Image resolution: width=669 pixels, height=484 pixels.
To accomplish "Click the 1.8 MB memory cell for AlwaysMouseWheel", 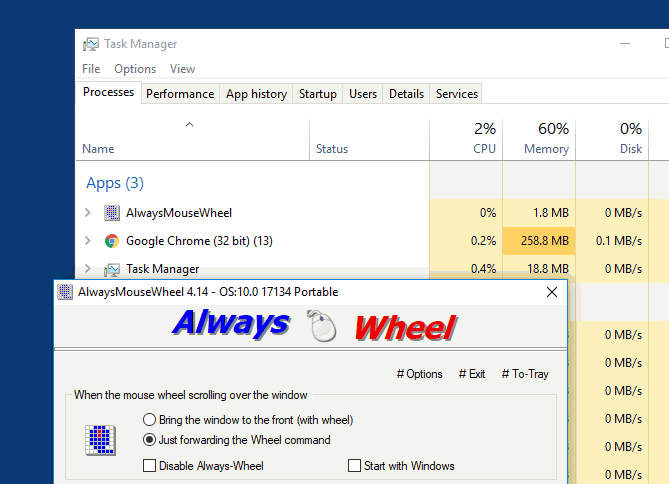I will [x=539, y=213].
